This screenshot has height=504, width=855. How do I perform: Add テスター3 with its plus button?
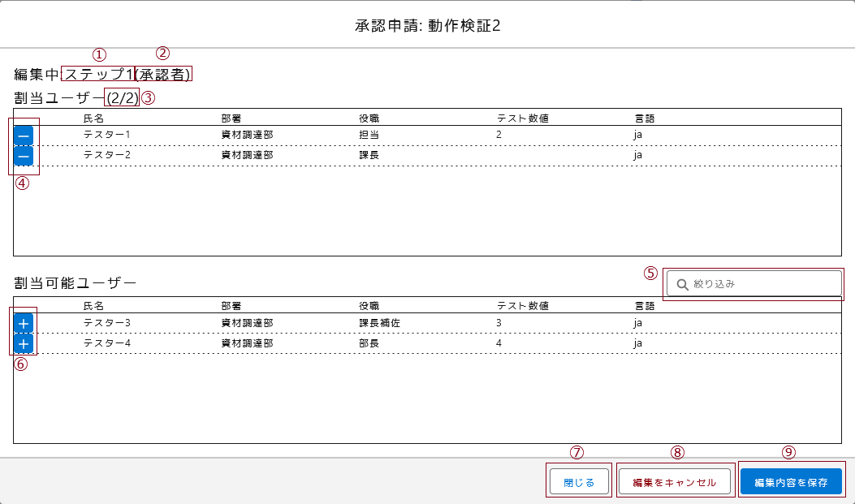[x=24, y=324]
